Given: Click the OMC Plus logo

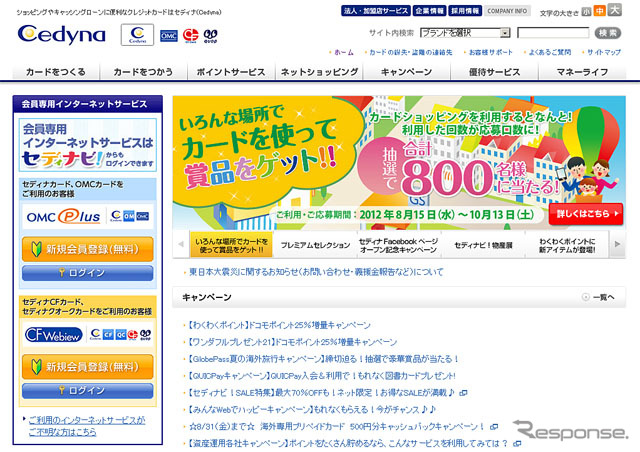Looking at the screenshot, I should [63, 216].
